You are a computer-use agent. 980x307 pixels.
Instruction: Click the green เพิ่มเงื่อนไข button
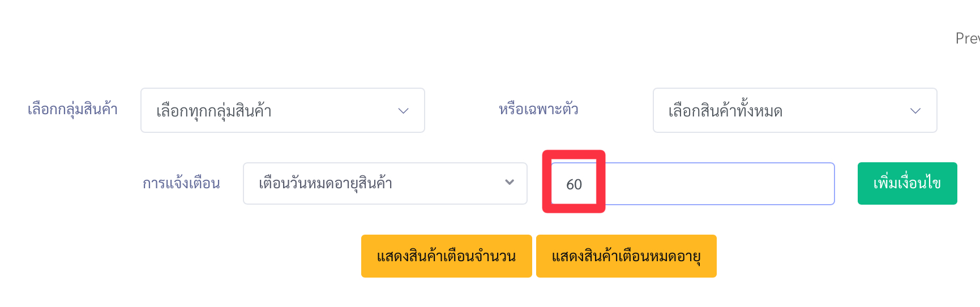click(907, 183)
